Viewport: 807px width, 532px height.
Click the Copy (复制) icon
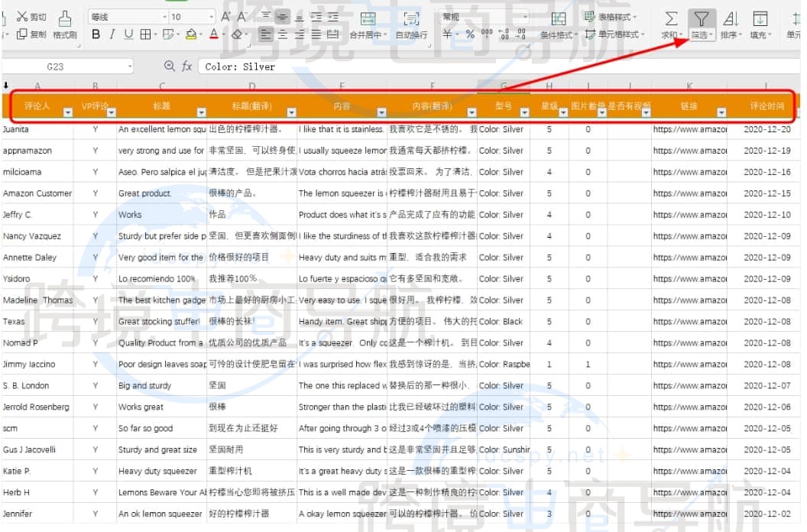(x=21, y=34)
